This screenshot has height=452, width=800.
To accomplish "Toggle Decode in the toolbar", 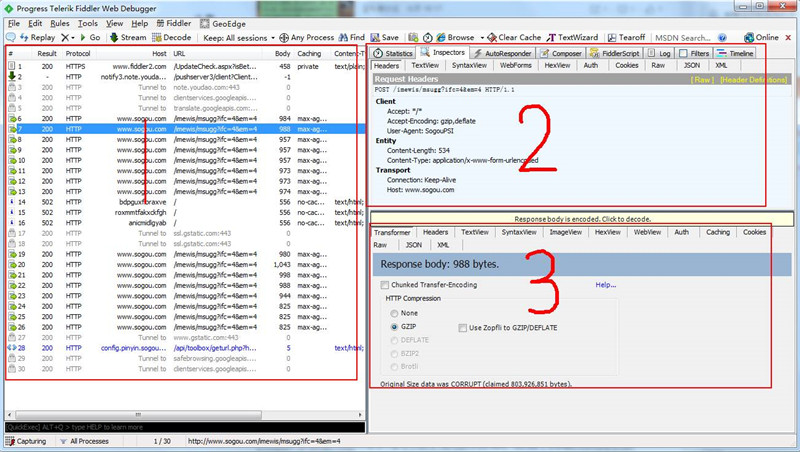I will [171, 37].
